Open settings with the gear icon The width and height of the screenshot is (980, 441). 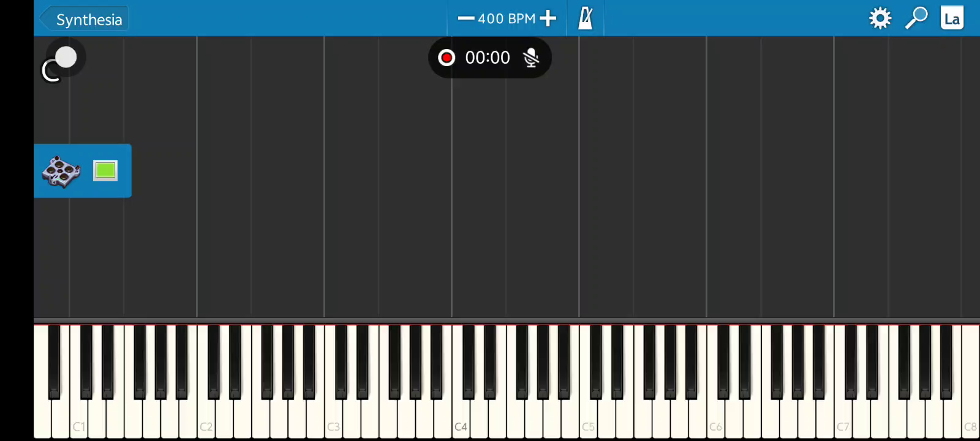[x=880, y=18]
